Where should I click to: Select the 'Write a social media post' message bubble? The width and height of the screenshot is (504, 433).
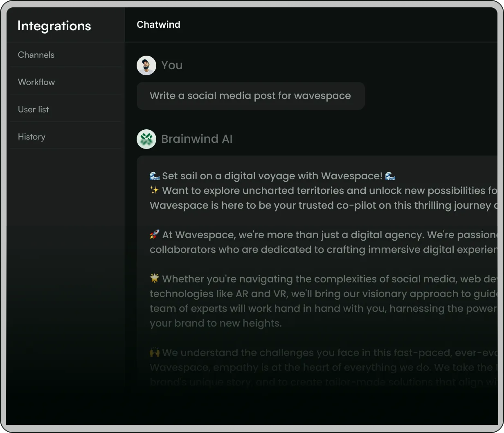250,96
